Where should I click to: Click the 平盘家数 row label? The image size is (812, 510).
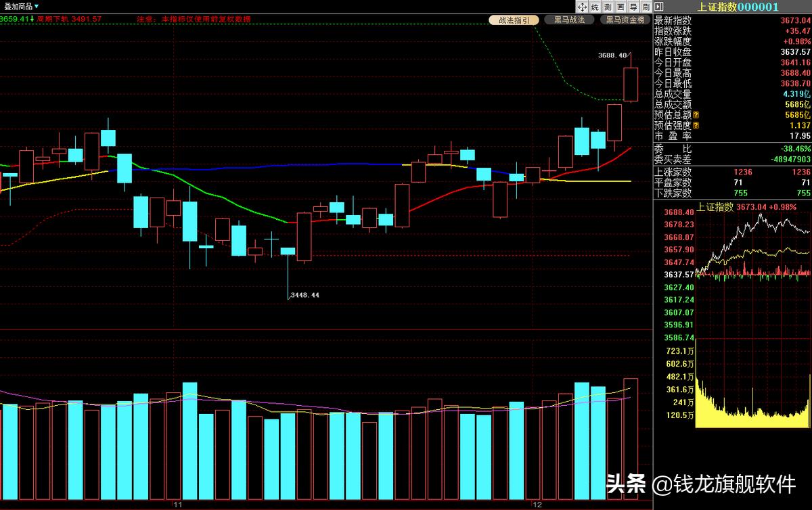[673, 183]
